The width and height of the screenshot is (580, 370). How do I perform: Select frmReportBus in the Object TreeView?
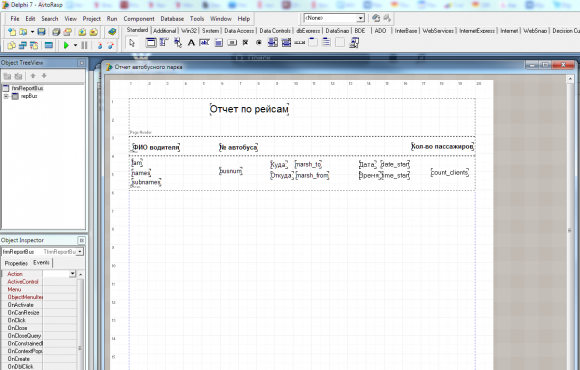click(x=27, y=88)
